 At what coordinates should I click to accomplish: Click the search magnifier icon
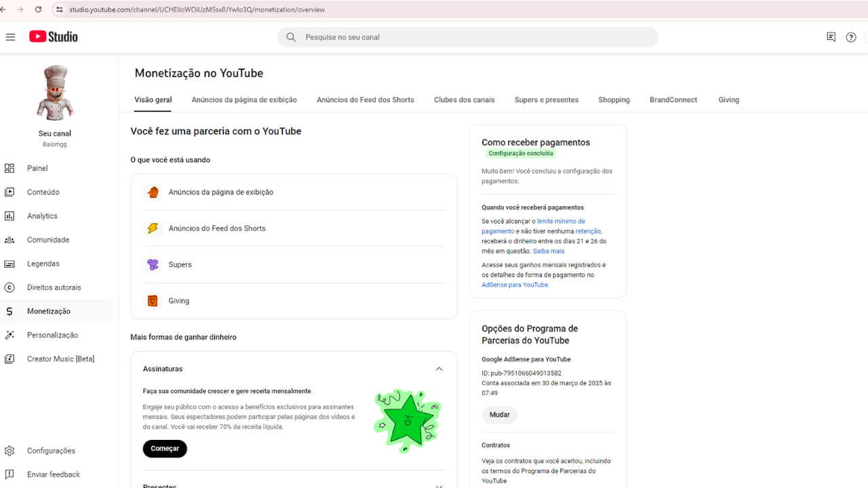[291, 37]
